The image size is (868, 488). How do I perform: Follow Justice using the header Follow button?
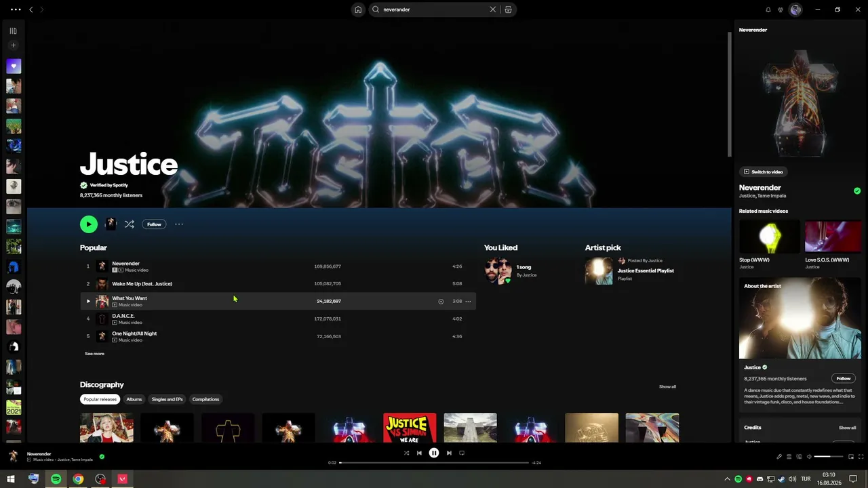pyautogui.click(x=154, y=224)
